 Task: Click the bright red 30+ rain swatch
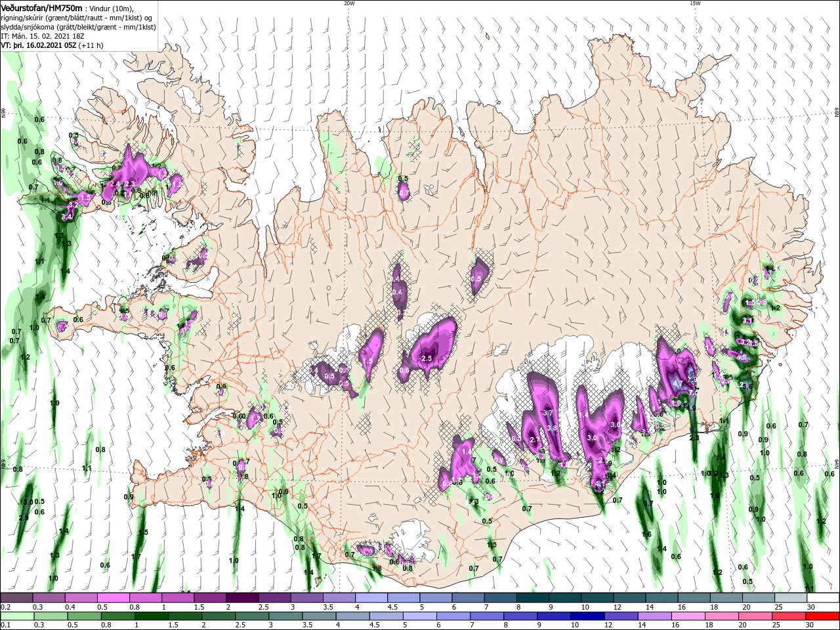tap(824, 616)
